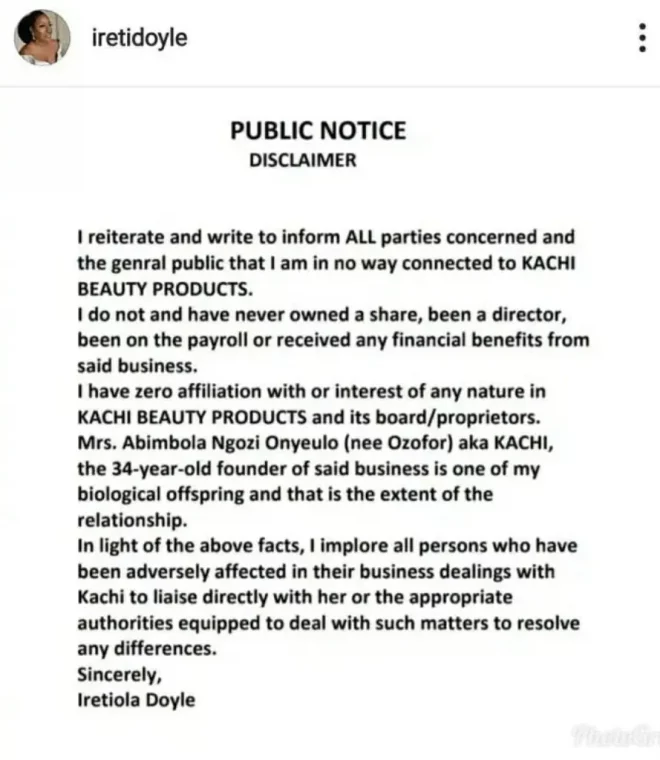Click the watermark in the bottom-right corner
Image resolution: width=660 pixels, height=760 pixels.
[x=612, y=737]
